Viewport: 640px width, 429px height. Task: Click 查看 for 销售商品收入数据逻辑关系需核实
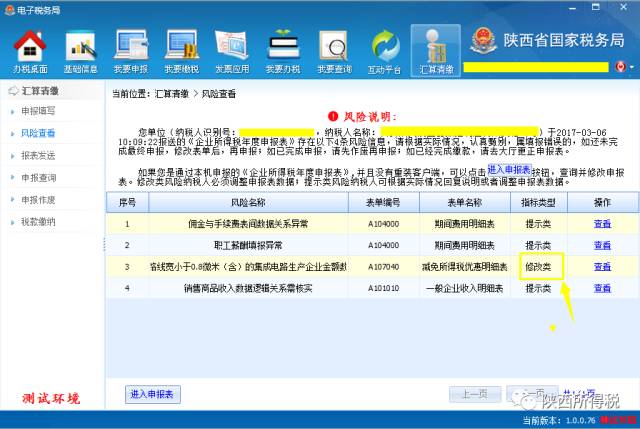602,288
